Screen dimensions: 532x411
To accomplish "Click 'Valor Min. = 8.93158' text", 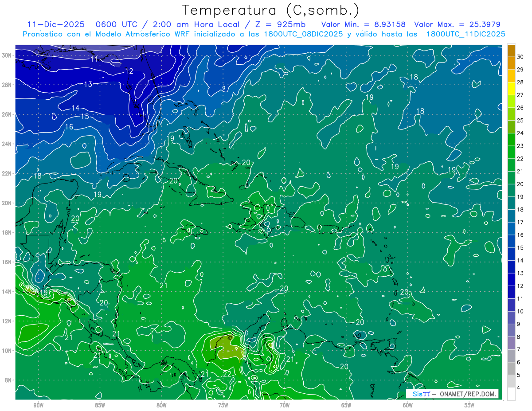I will tap(364, 24).
